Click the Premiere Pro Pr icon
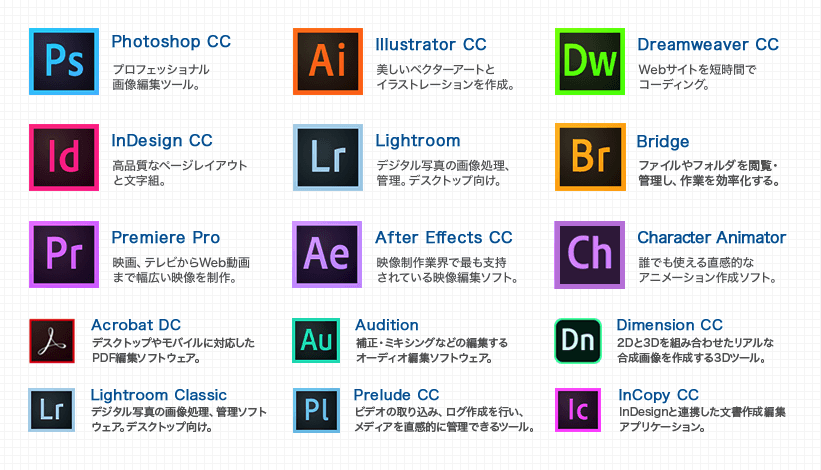This screenshot has width=821, height=470. click(x=64, y=255)
